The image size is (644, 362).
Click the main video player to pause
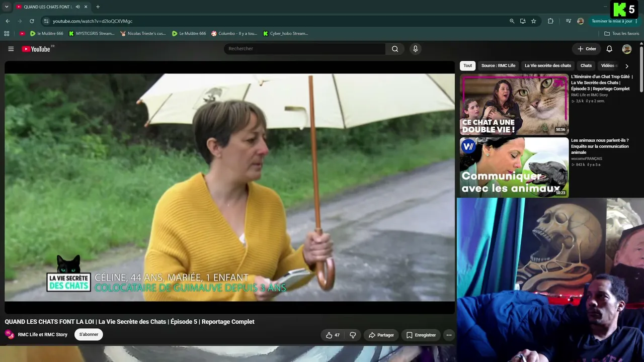click(229, 188)
